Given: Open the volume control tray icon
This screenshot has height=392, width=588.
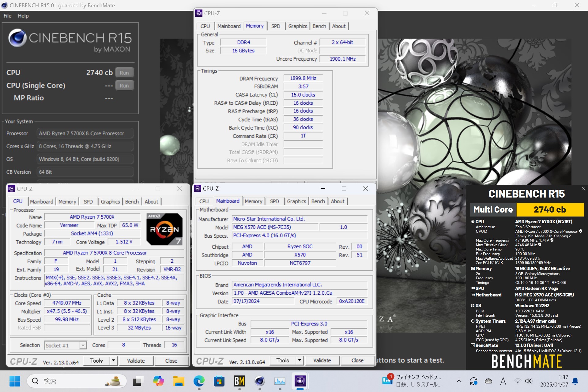Looking at the screenshot, I should pos(528,381).
